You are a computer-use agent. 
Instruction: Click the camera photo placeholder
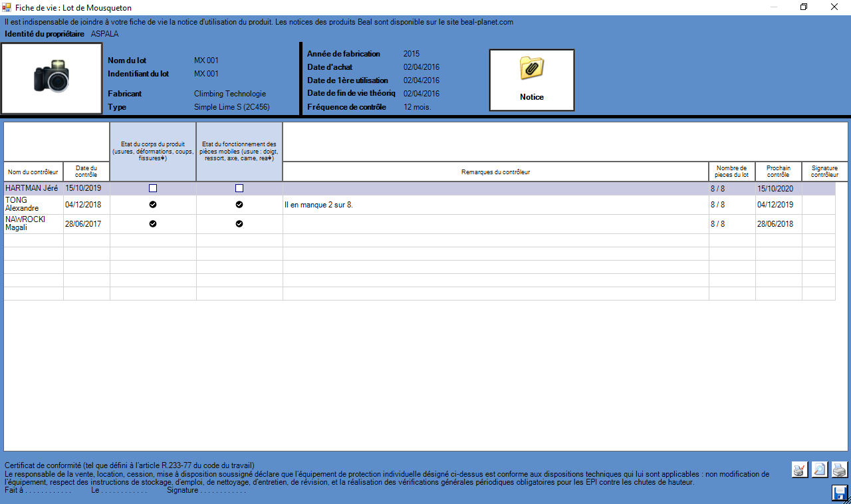pyautogui.click(x=52, y=78)
